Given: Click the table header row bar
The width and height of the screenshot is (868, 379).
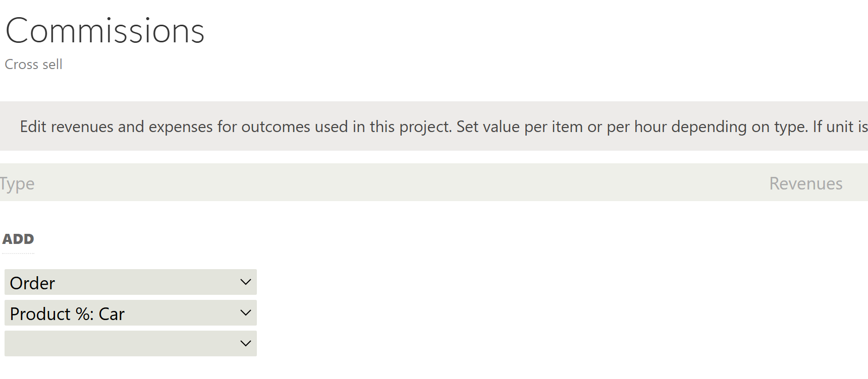Looking at the screenshot, I should click(x=404, y=182).
